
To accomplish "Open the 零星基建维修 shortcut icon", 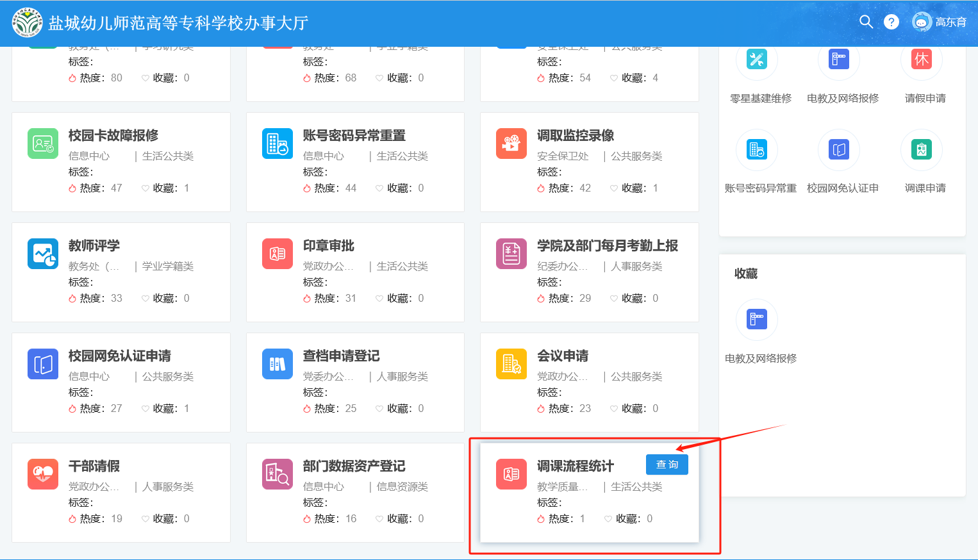I will click(x=757, y=60).
